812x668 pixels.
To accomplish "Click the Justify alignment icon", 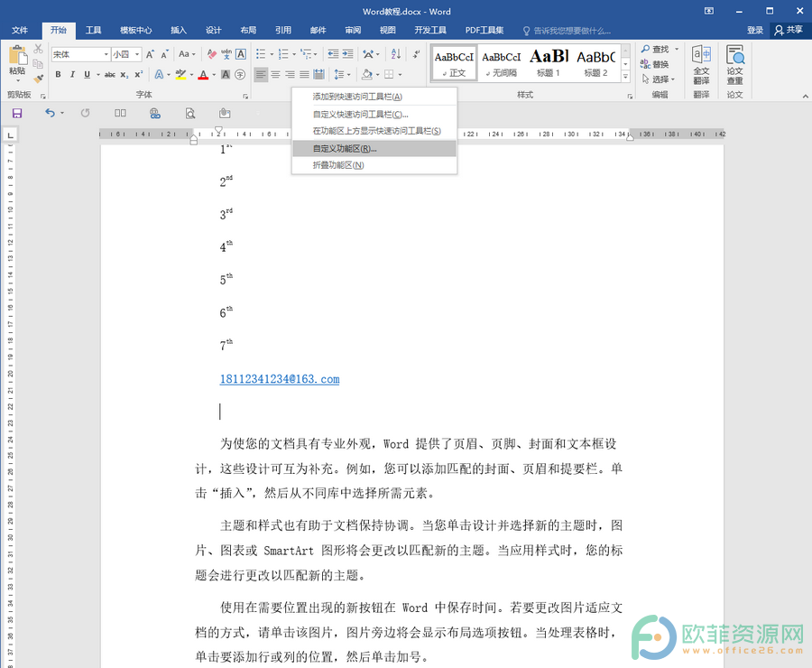I will tap(305, 75).
